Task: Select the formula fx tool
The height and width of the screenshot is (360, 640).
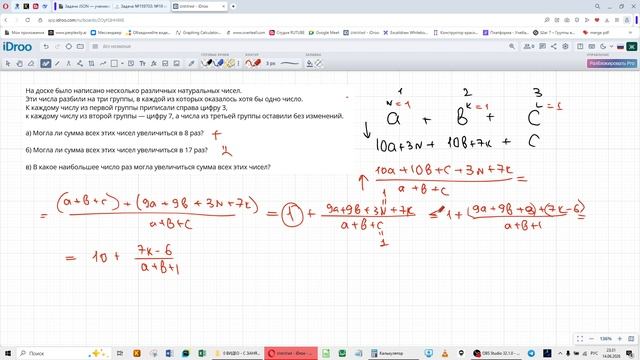Action: point(154,63)
